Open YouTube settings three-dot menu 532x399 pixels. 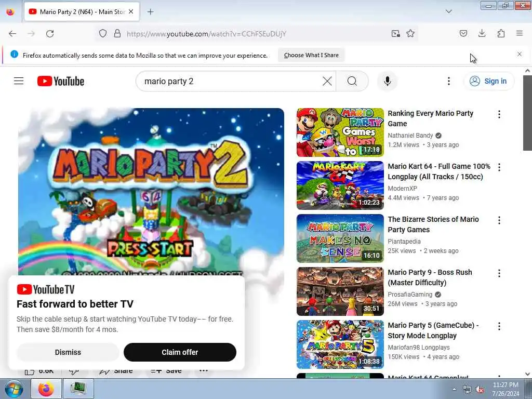point(448,81)
